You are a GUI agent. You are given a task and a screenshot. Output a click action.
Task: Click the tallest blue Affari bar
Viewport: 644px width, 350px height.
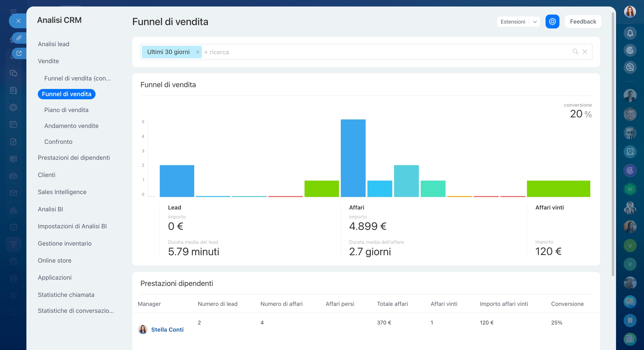[x=353, y=158]
